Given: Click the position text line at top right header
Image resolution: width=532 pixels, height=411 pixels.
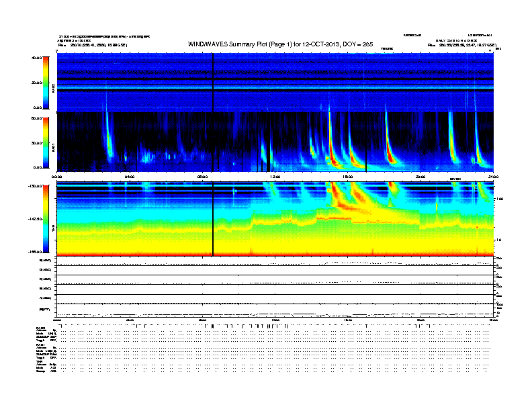Looking at the screenshot, I should 461,45.
